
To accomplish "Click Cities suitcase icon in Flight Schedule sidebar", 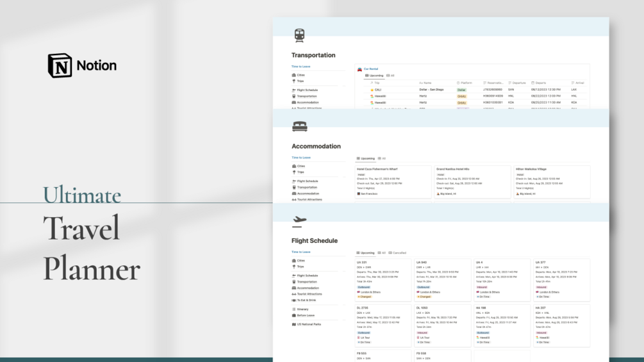I will (x=293, y=261).
